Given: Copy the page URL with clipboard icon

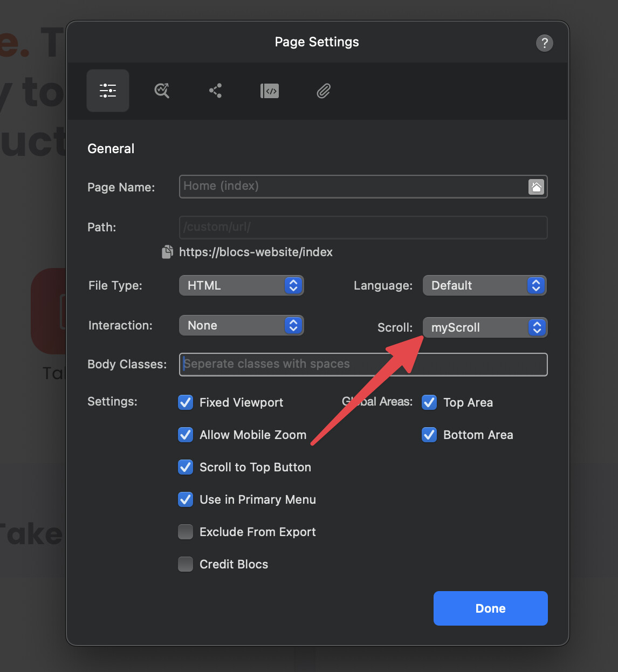Looking at the screenshot, I should [x=168, y=252].
